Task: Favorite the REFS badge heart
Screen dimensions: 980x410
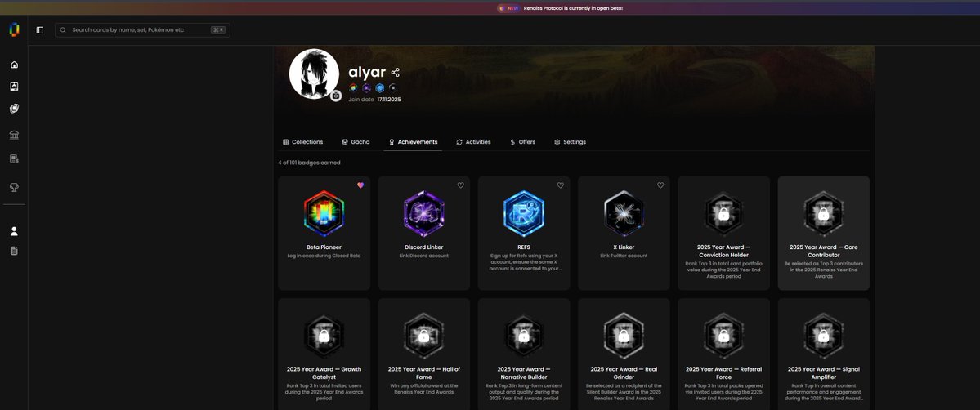Action: point(561,185)
